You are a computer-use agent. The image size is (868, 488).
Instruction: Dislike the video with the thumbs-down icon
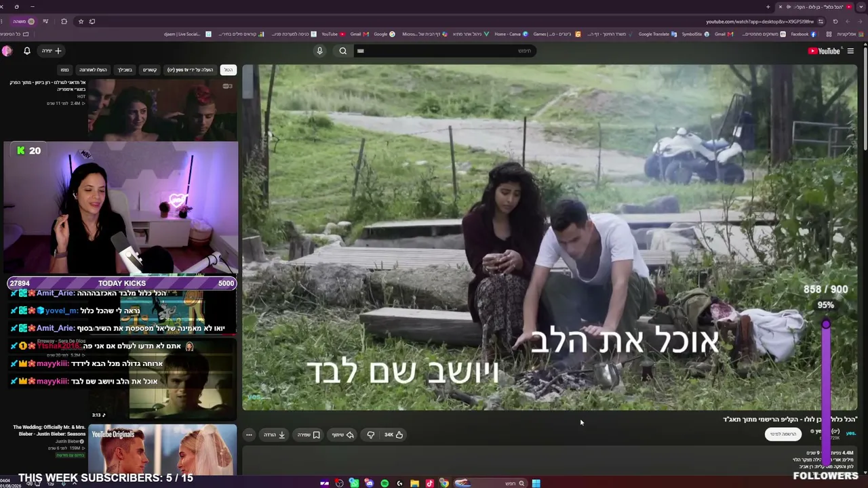tap(370, 434)
